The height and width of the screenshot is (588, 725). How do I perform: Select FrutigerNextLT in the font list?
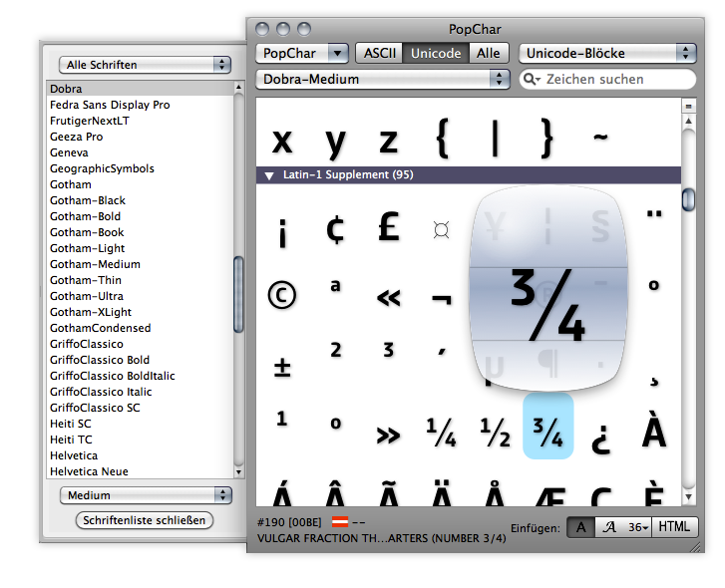tap(140, 121)
